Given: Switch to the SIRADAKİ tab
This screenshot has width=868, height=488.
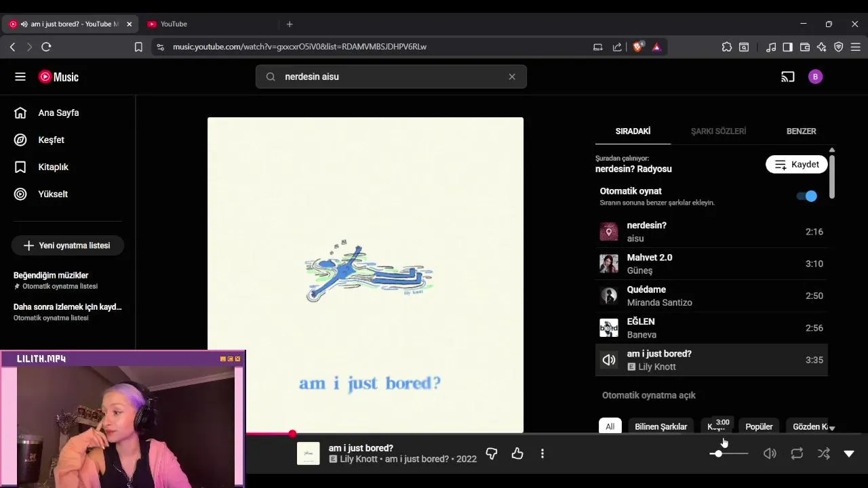Looking at the screenshot, I should point(633,131).
